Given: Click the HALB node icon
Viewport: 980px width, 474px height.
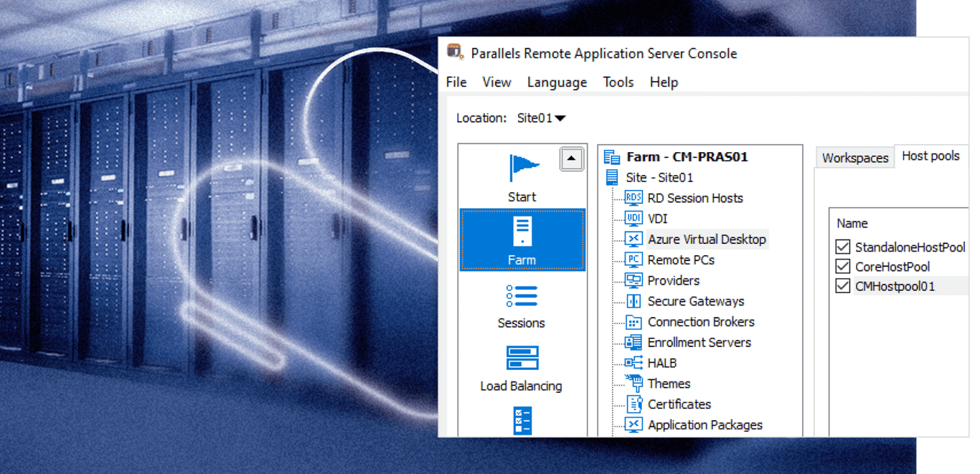Looking at the screenshot, I should coord(633,363).
